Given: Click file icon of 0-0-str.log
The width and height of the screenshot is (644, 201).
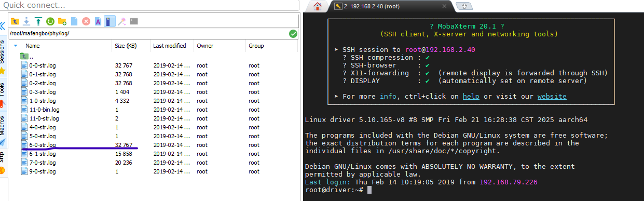Looking at the screenshot, I should 24,65.
